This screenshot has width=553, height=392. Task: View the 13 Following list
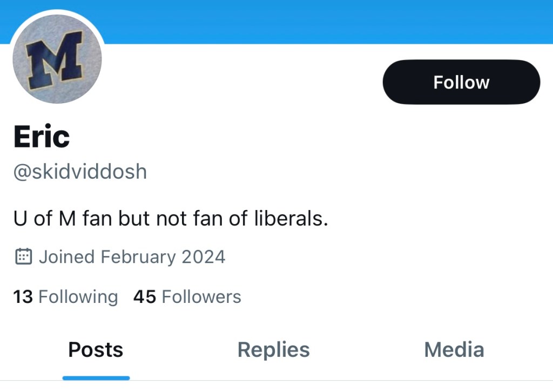pos(65,296)
